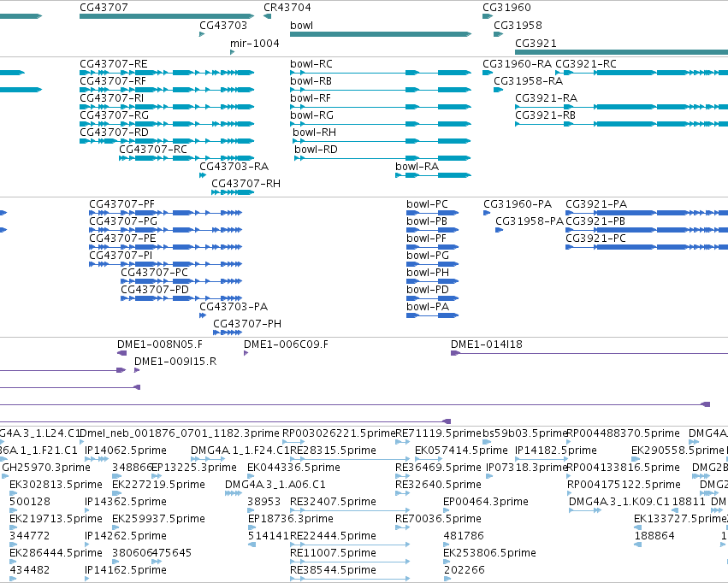The height and width of the screenshot is (583, 728).
Task: Click the bowl-PC protein label
Action: tap(427, 204)
